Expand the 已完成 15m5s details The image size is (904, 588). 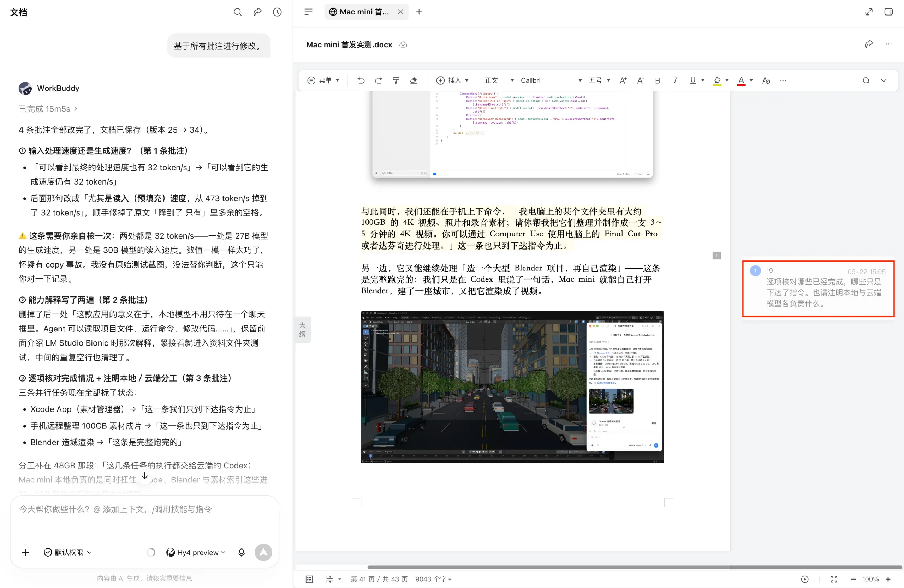pyautogui.click(x=48, y=109)
